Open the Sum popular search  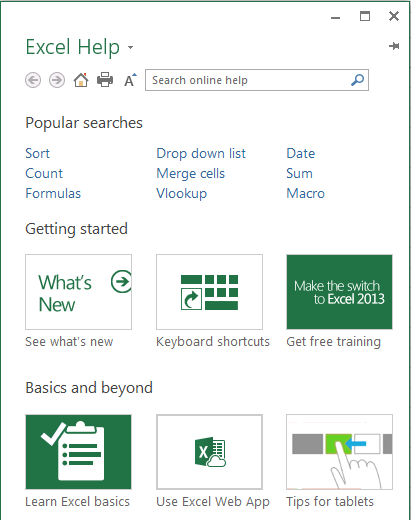click(299, 173)
